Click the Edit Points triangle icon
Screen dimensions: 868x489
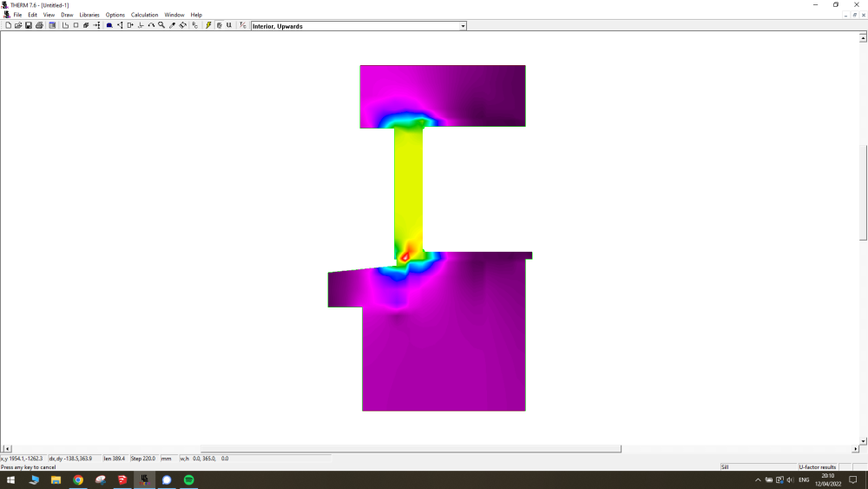[x=120, y=25]
